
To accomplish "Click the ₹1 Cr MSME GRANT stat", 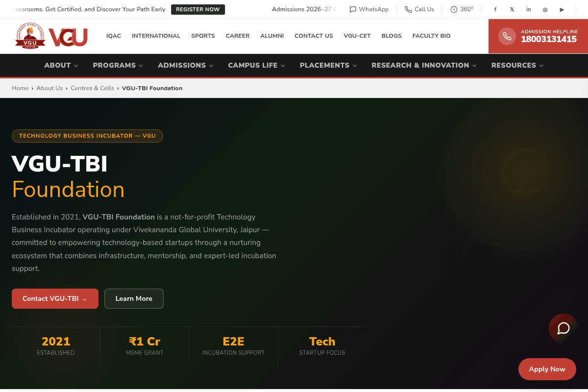I will 145,345.
